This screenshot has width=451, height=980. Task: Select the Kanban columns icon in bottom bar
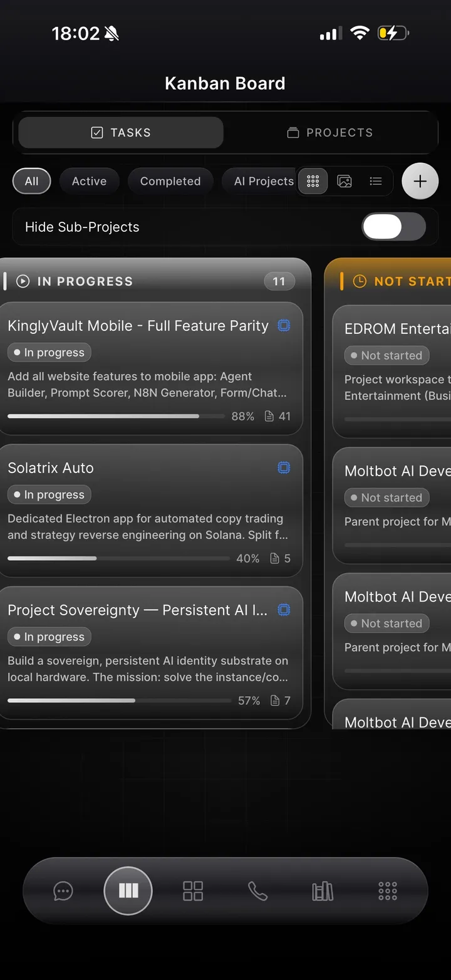coord(128,890)
